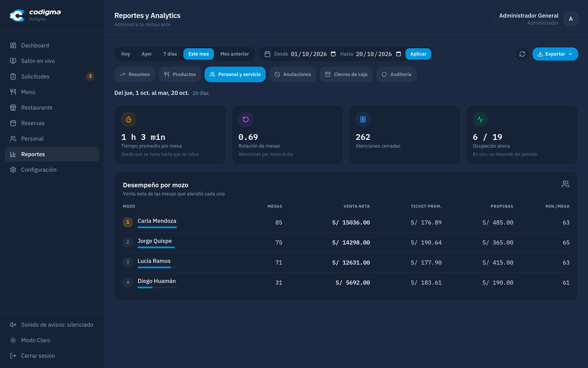Screen dimensions: 588x368
Task: Click the activity pulse icon on Ocupación card
Action: [x=480, y=120]
